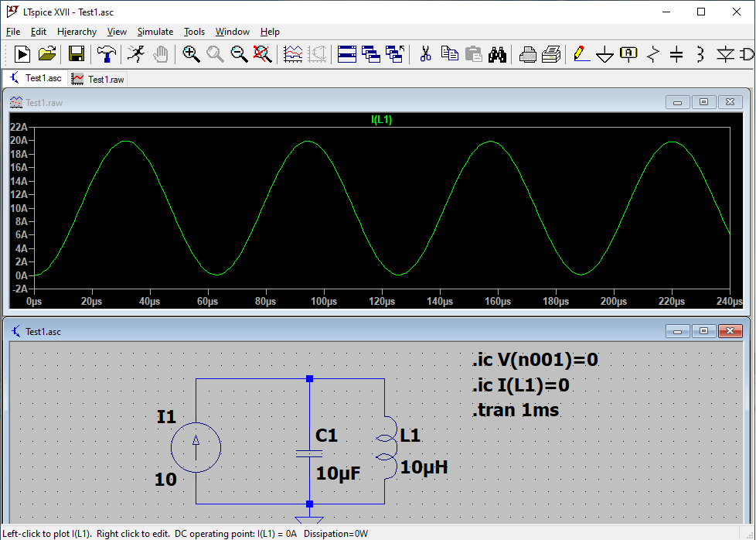Click the Zoom to Fit icon
Screen dimensions: 756x540
tap(263, 54)
